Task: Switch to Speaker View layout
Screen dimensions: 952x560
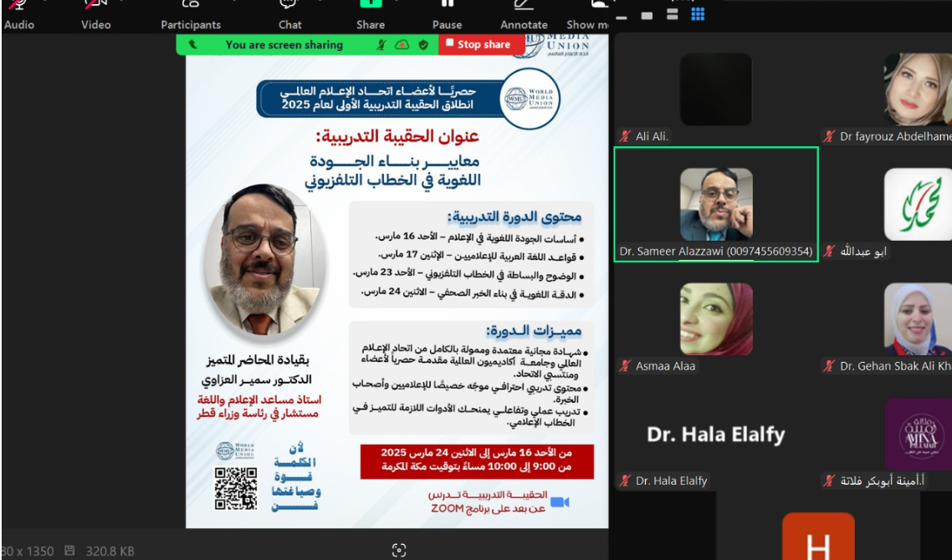Action: (671, 13)
